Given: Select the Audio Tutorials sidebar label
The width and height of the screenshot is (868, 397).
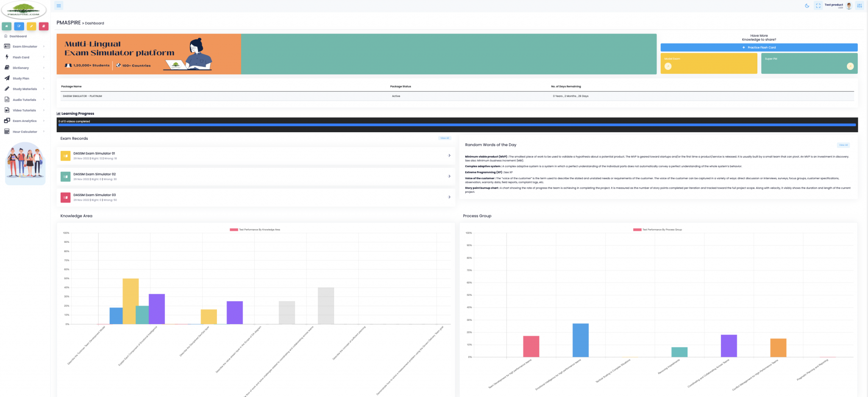Looking at the screenshot, I should (24, 100).
